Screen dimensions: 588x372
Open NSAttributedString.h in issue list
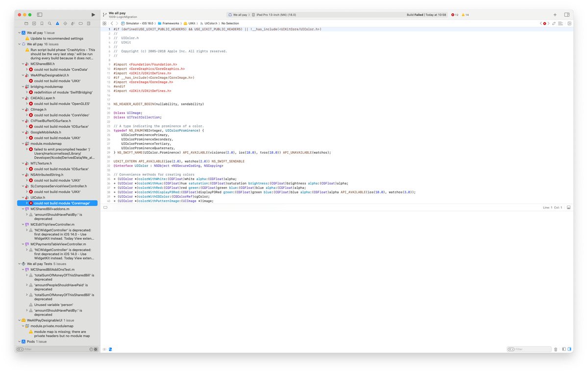point(48,175)
